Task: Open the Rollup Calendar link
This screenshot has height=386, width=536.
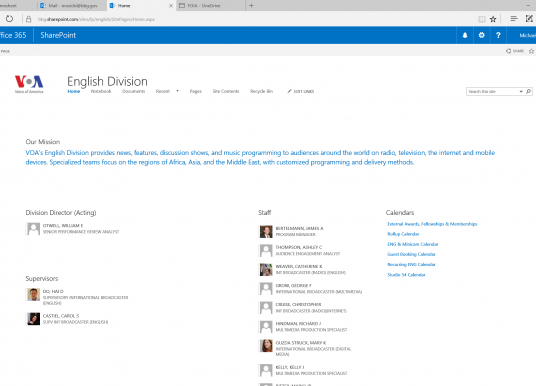Action: (x=403, y=234)
